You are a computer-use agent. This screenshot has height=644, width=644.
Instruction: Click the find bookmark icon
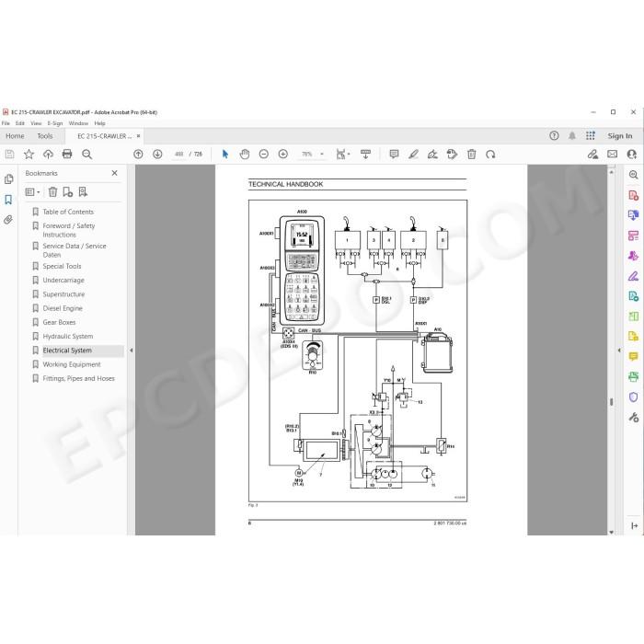[x=83, y=191]
